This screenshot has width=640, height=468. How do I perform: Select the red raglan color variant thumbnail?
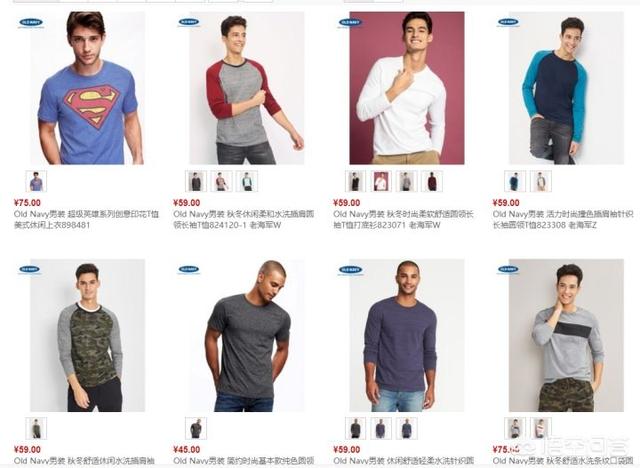click(222, 181)
